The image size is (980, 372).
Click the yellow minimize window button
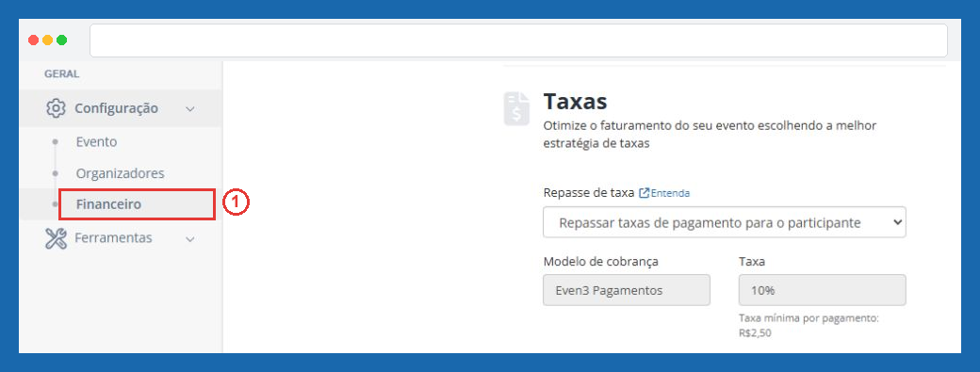pyautogui.click(x=47, y=40)
